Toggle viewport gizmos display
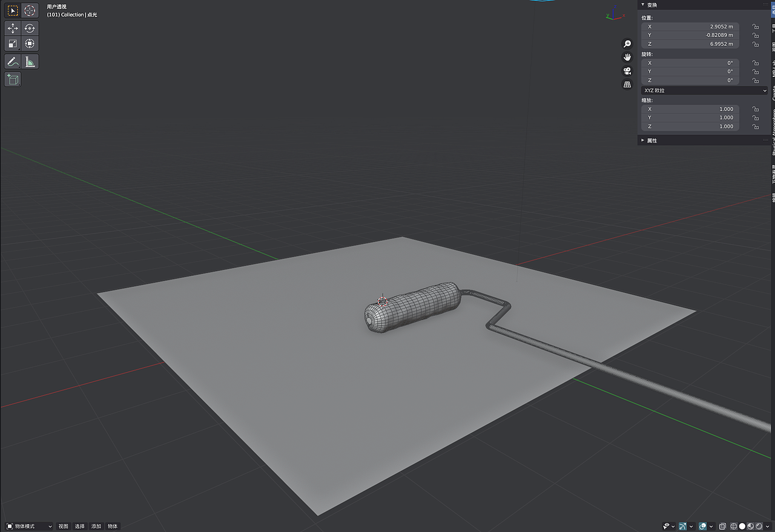Image resolution: width=775 pixels, height=532 pixels. (683, 527)
